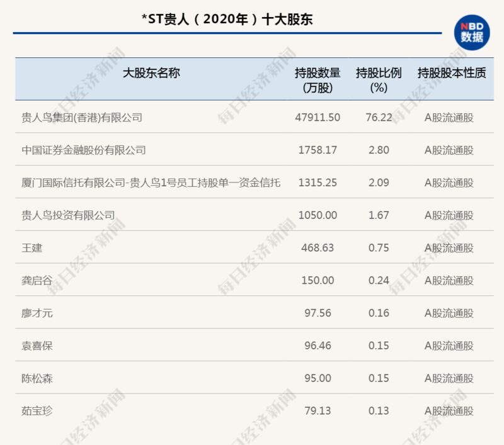Click the share count 97.56
504x445 pixels.
pyautogui.click(x=318, y=313)
